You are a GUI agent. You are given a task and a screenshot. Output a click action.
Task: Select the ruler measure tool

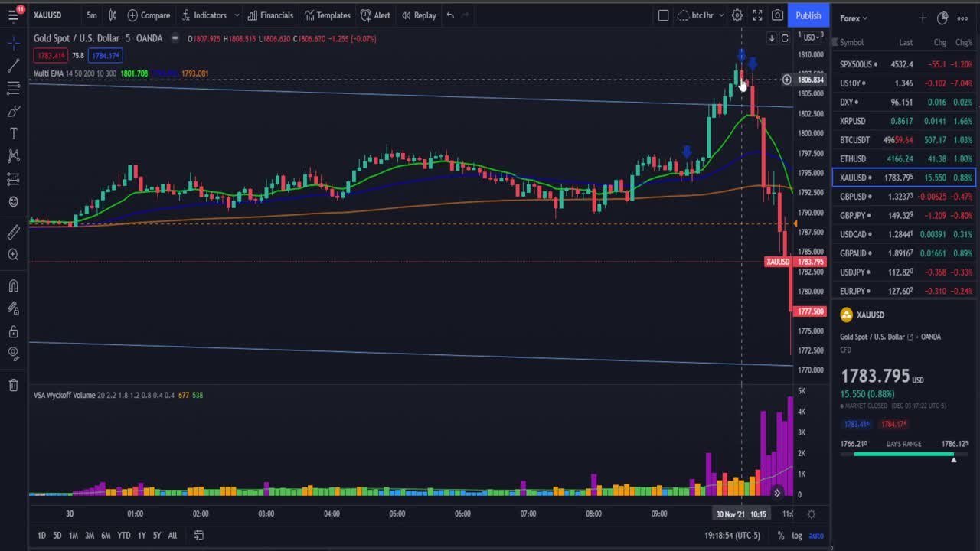(x=13, y=232)
